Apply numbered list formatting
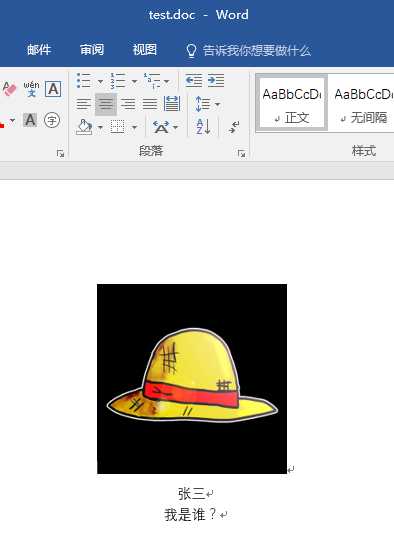 click(118, 80)
